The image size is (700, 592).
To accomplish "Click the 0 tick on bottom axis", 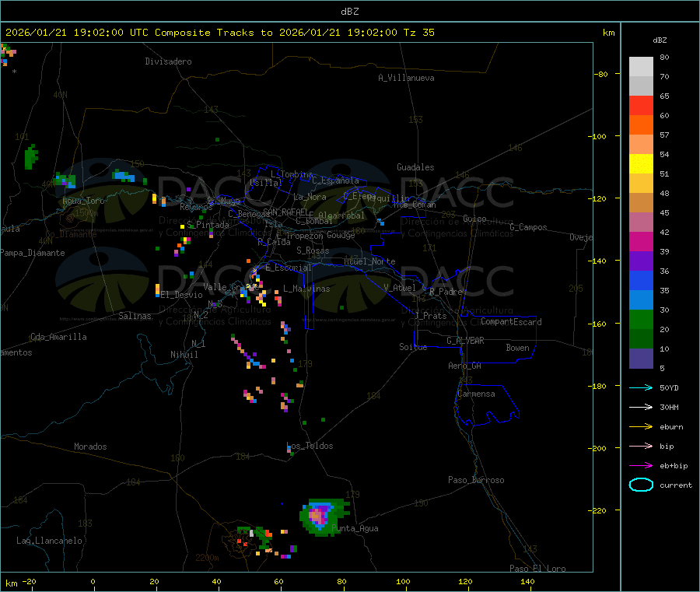I will point(93,581).
